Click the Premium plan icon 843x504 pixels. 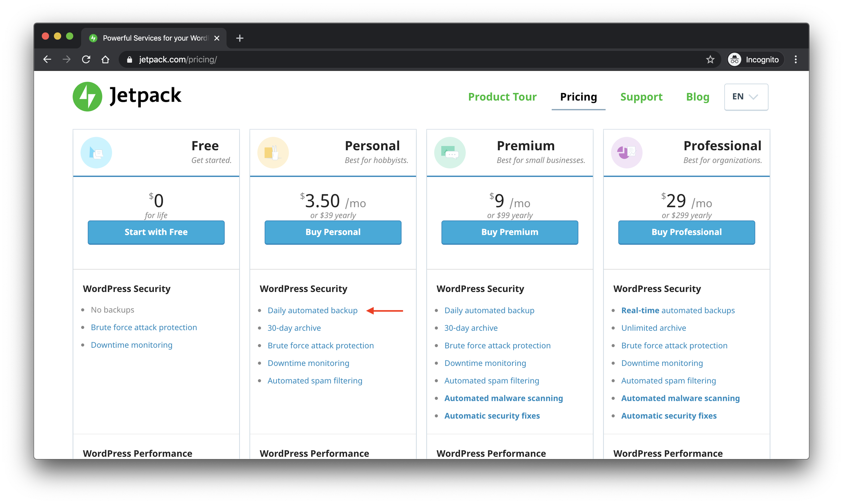pos(450,153)
